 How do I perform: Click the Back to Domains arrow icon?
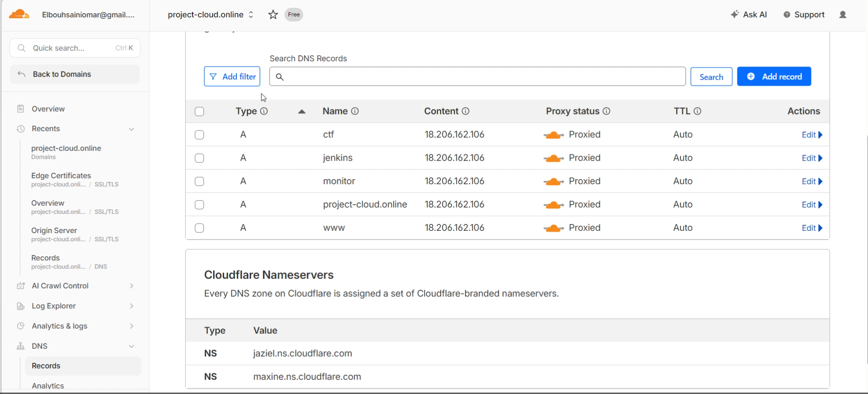click(x=21, y=74)
